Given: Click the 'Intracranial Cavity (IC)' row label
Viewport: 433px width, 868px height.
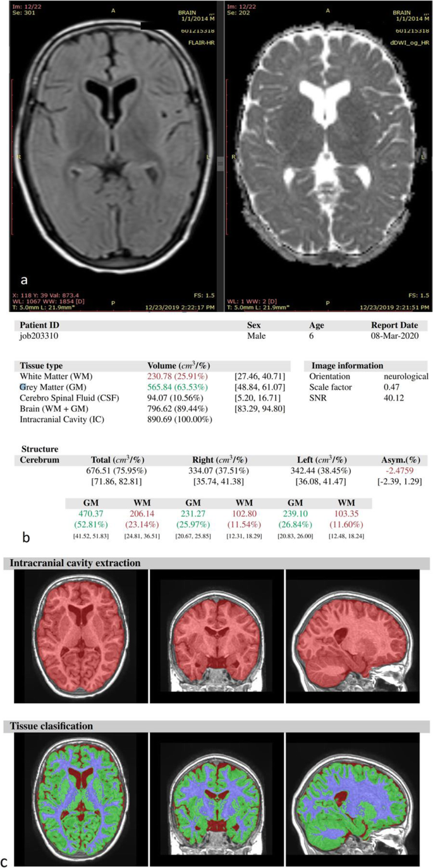Looking at the screenshot, I should [63, 419].
